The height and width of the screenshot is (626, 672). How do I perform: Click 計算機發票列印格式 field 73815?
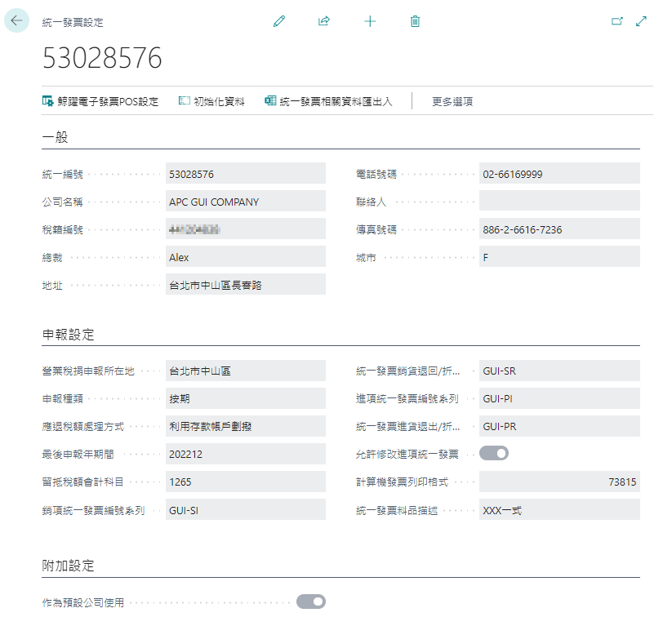pos(559,482)
